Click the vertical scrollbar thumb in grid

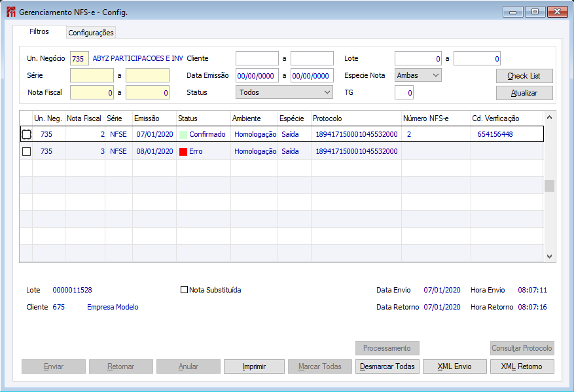549,186
